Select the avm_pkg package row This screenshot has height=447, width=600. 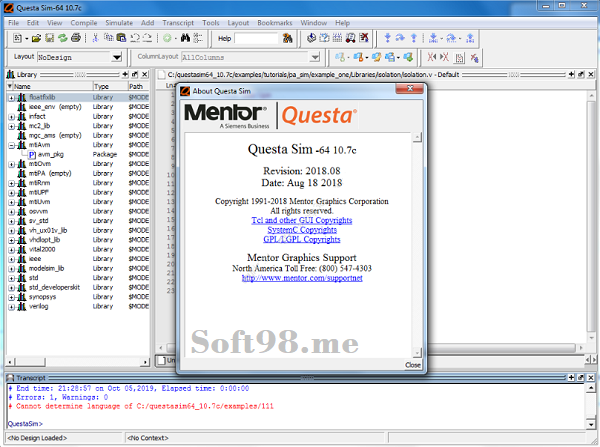78,155
